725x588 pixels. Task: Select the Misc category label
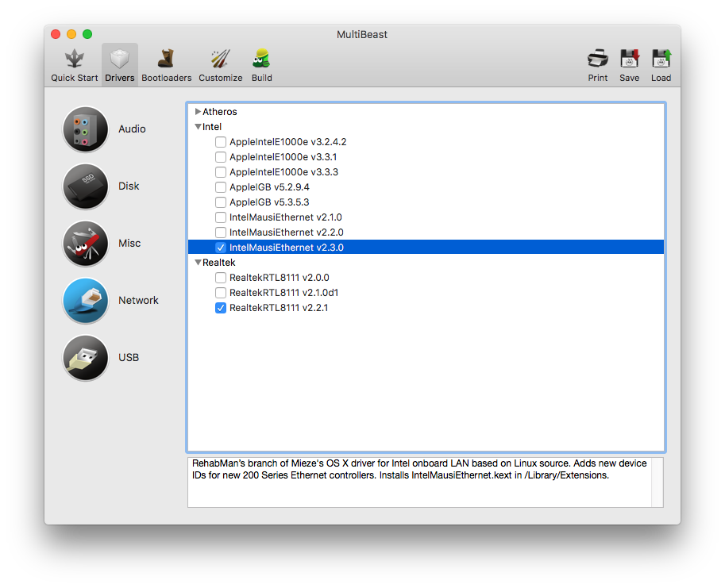click(129, 244)
